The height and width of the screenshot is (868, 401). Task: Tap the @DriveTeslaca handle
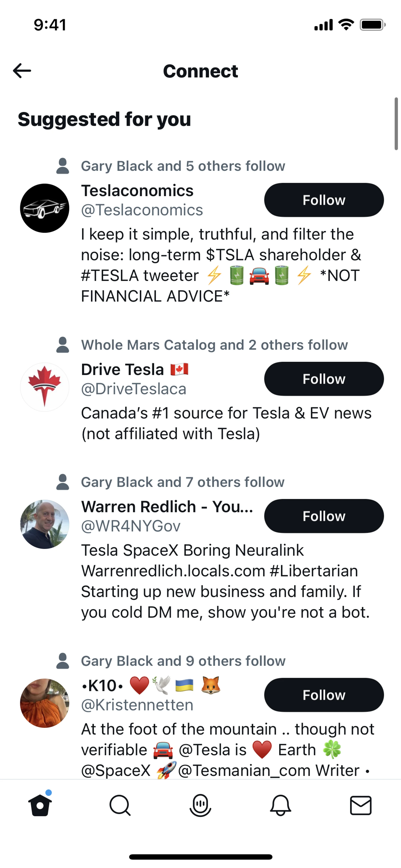coord(134,389)
